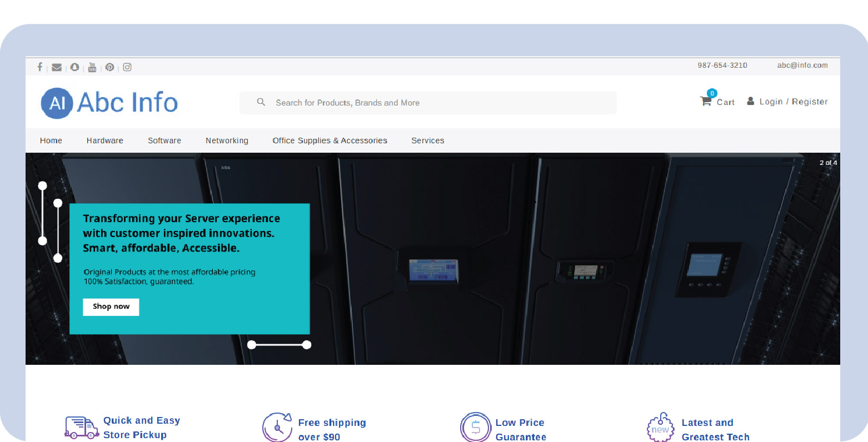The image size is (868, 442).
Task: Open Office Supplies & Accessories menu
Action: [330, 140]
